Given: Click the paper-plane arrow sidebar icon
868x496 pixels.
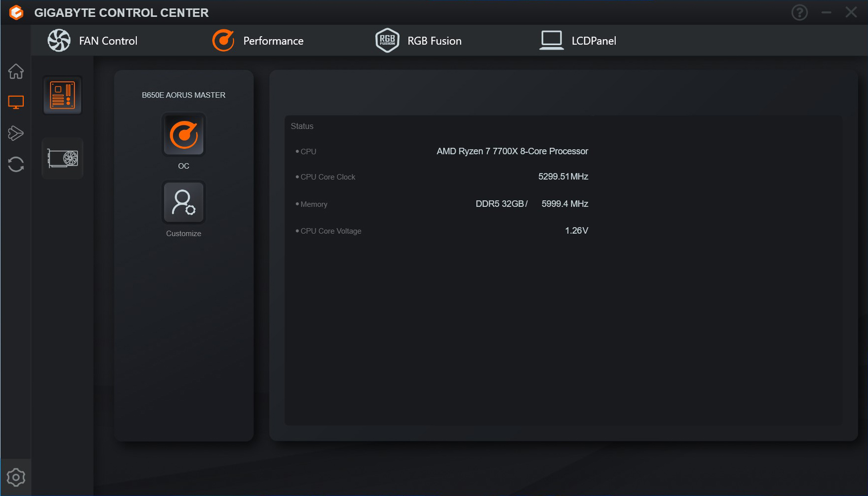Looking at the screenshot, I should 16,133.
